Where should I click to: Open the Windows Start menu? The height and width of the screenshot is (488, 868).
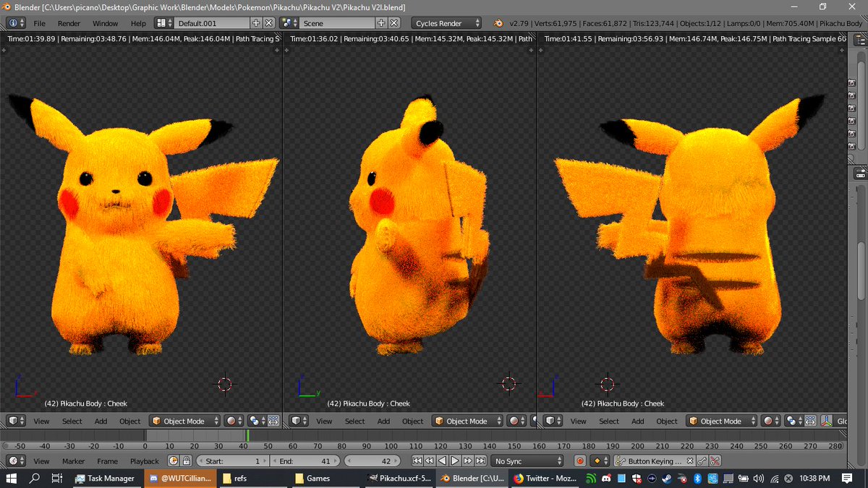click(x=12, y=478)
